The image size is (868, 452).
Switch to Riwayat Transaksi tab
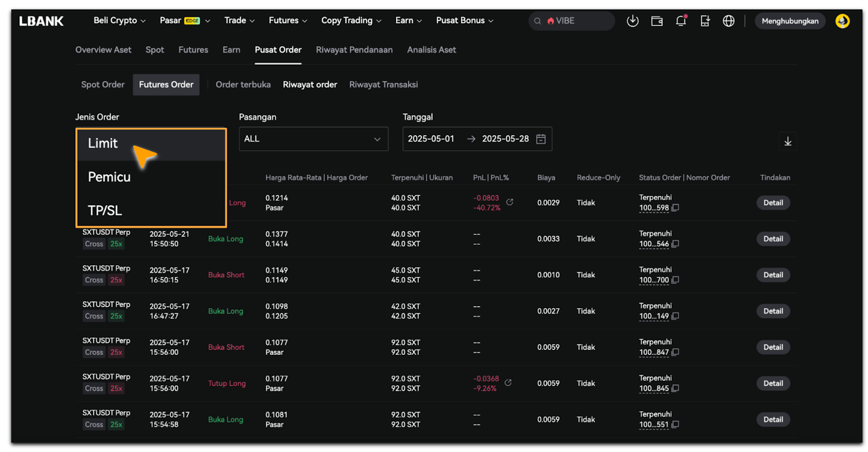(x=383, y=85)
